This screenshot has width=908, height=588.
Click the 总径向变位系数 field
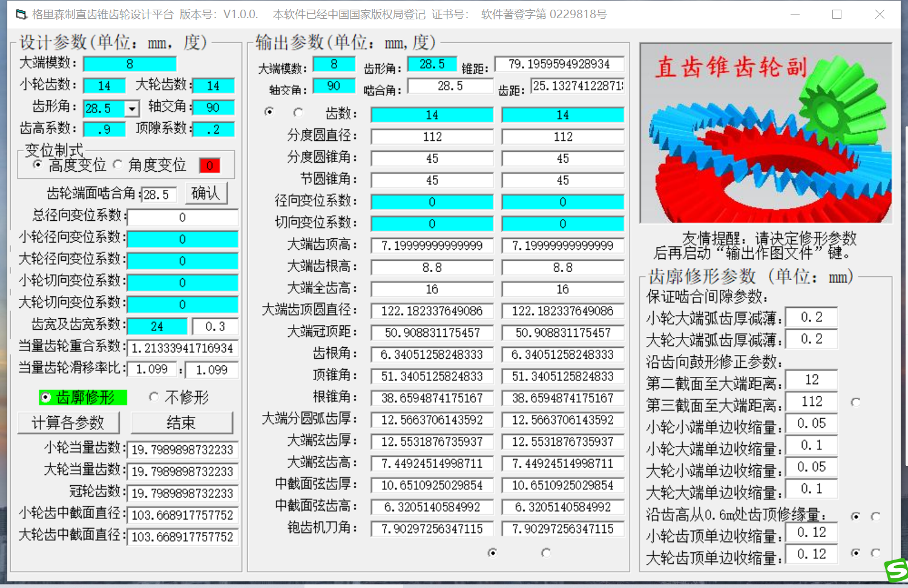182,218
